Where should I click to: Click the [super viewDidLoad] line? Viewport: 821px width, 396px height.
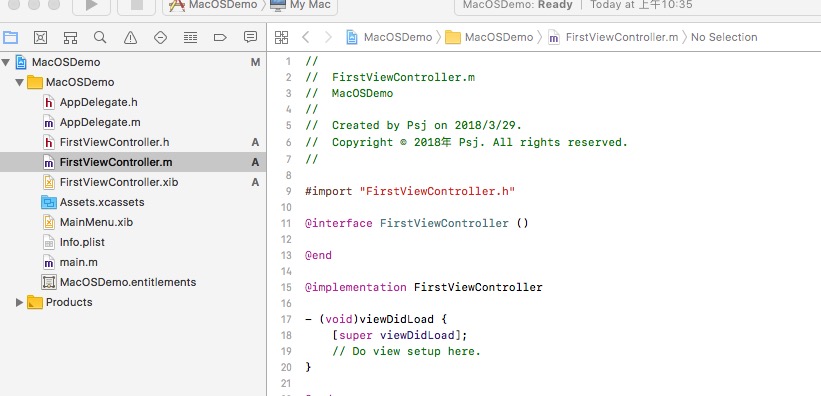pyautogui.click(x=399, y=335)
